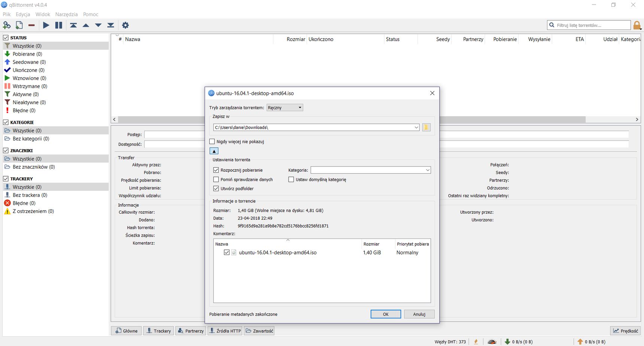
Task: Collapse advanced settings with triangle button
Action: (x=214, y=151)
